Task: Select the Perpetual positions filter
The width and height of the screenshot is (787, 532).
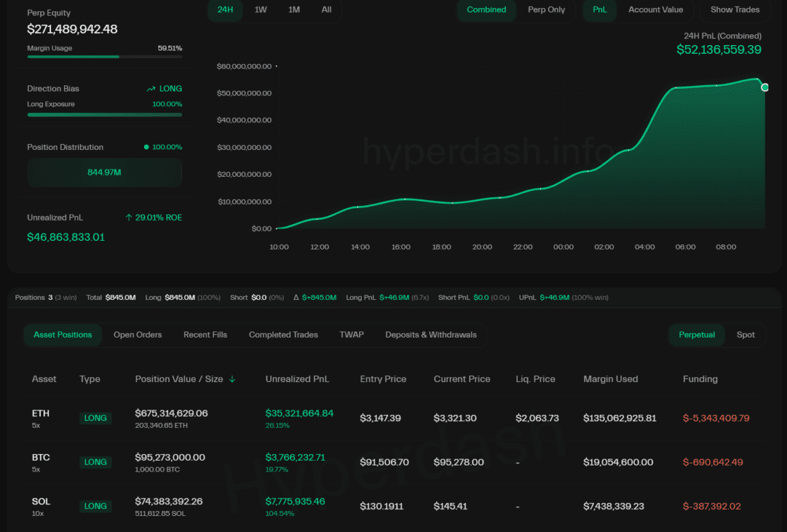Action: click(x=696, y=334)
